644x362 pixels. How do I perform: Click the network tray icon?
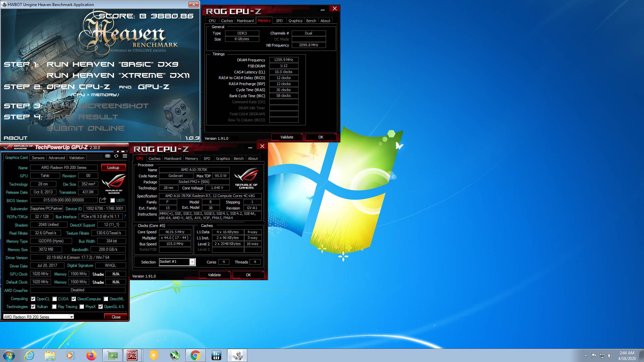602,356
